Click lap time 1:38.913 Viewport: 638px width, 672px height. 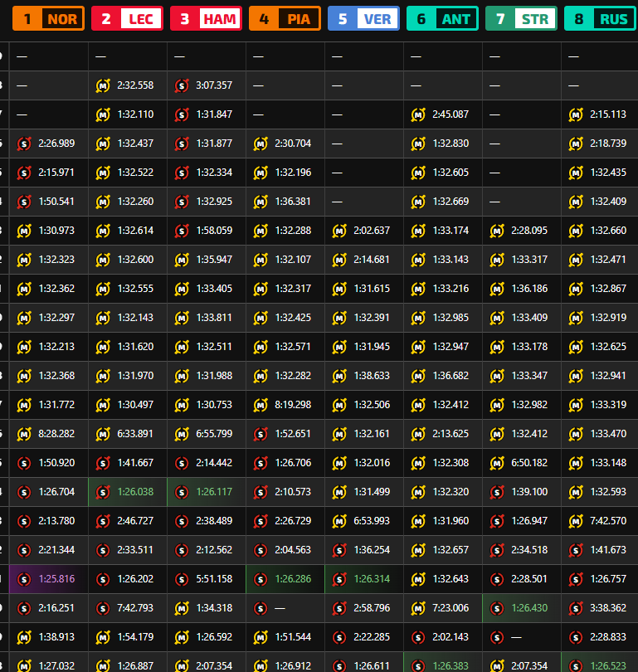pos(56,637)
